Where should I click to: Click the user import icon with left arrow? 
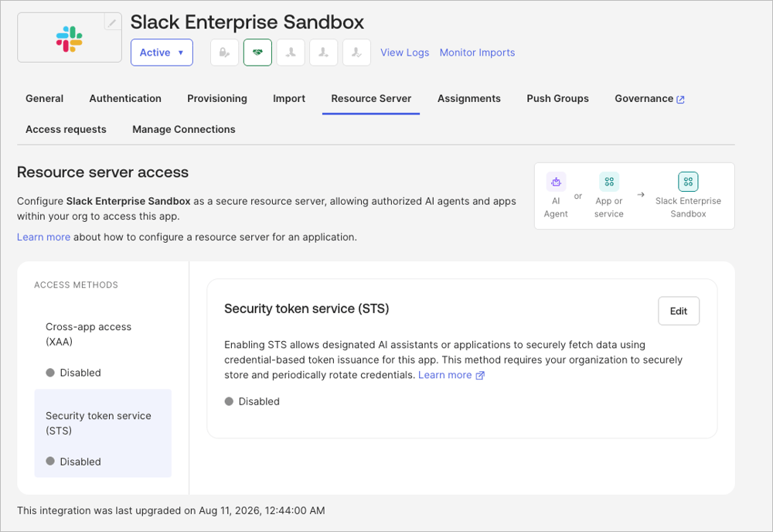[x=291, y=53]
